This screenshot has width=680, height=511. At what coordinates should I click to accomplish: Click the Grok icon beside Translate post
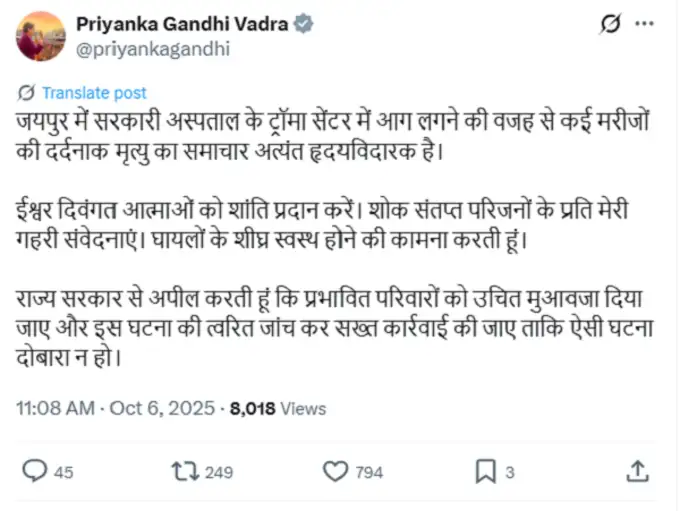[26, 93]
